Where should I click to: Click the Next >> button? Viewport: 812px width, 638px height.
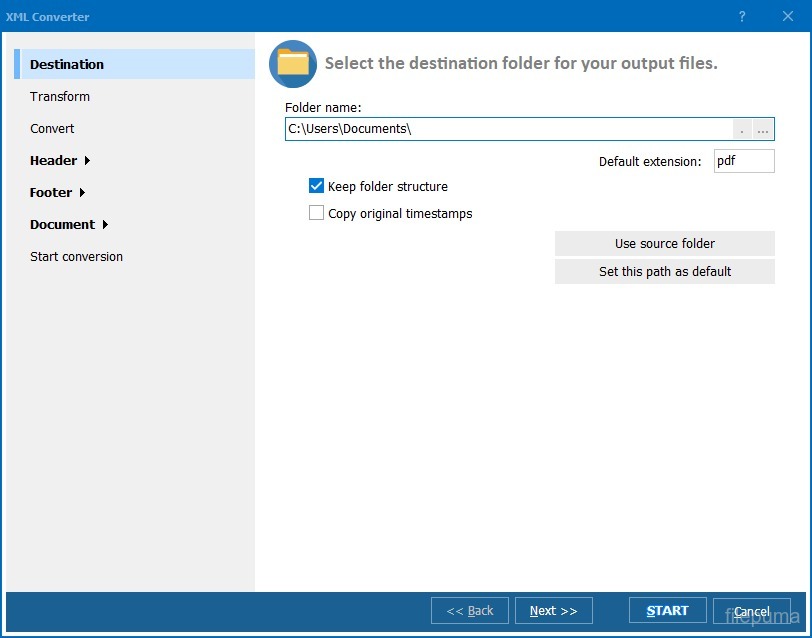[x=553, y=611]
